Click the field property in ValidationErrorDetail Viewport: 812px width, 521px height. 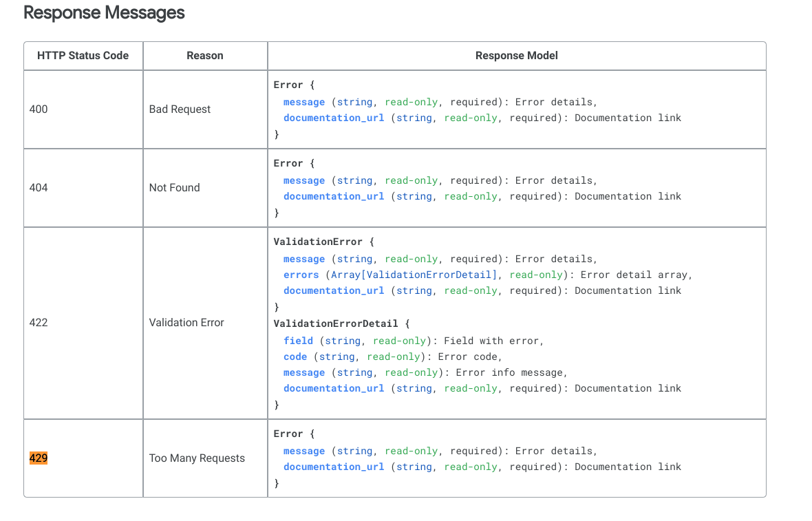298,341
